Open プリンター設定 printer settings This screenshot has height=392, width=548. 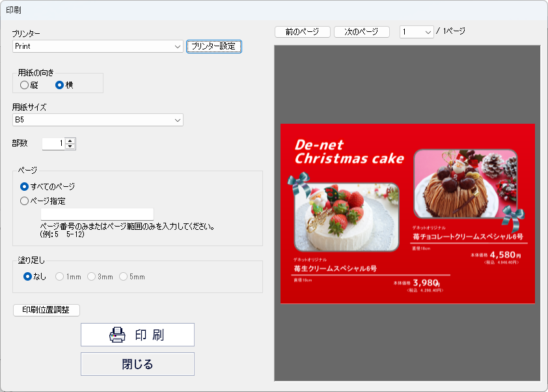pos(213,46)
